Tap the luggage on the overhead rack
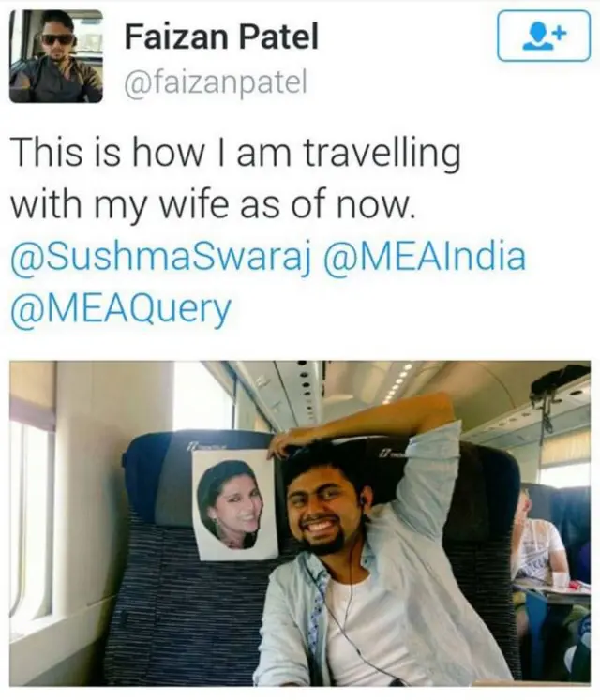Image resolution: width=600 pixels, height=700 pixels. (x=559, y=388)
